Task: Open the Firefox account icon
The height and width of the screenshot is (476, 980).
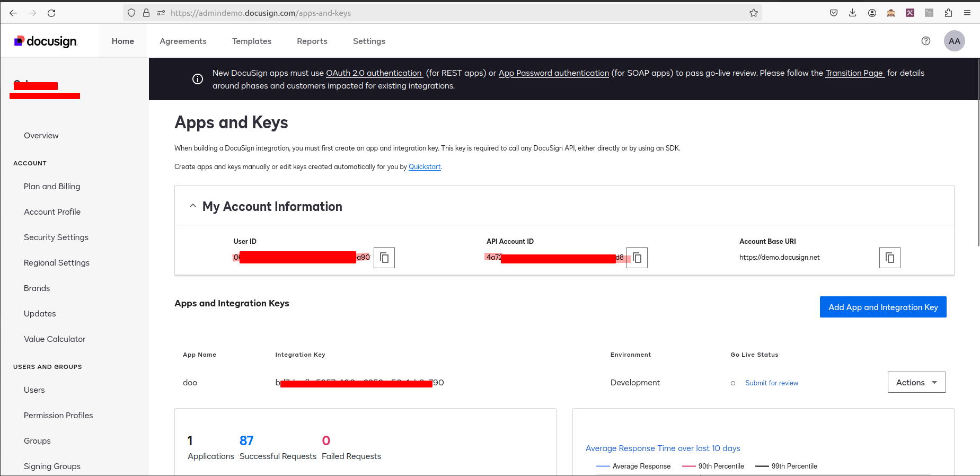Action: tap(872, 13)
